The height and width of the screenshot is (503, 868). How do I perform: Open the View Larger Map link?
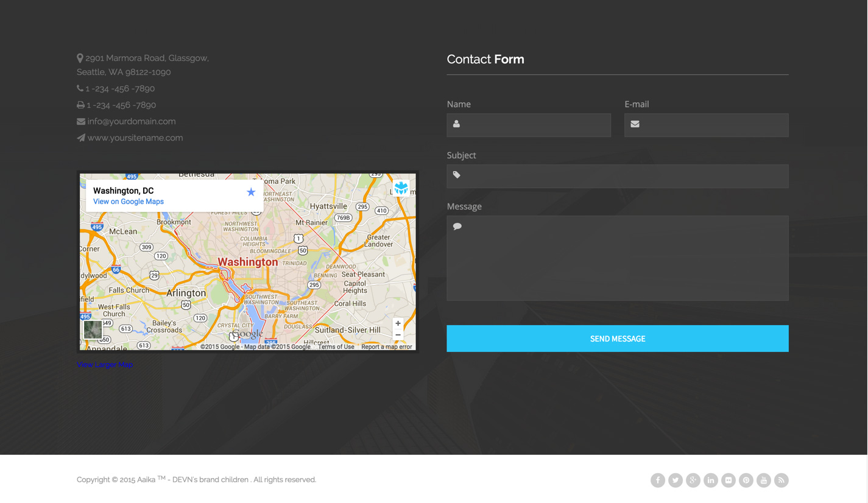click(105, 365)
